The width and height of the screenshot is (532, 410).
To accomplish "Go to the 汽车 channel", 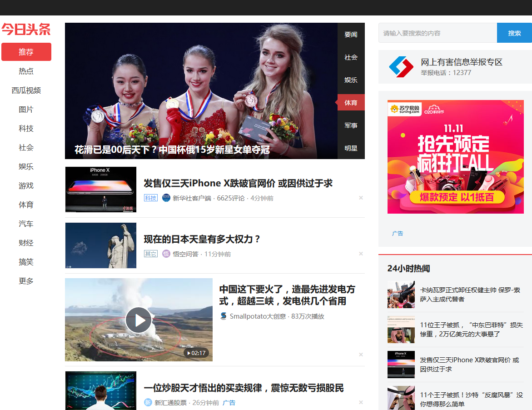I will pos(26,224).
